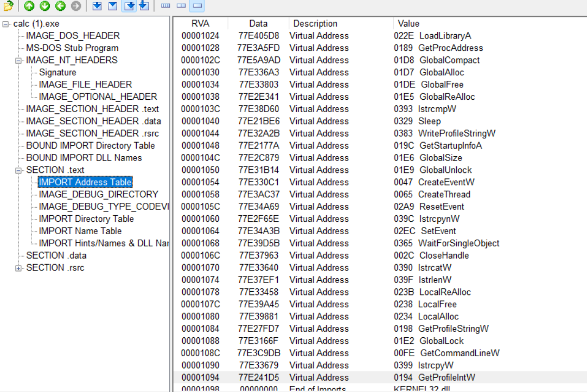Click the LocalReAlloc import row
Viewport: 587px width, 392px height.
coord(380,292)
